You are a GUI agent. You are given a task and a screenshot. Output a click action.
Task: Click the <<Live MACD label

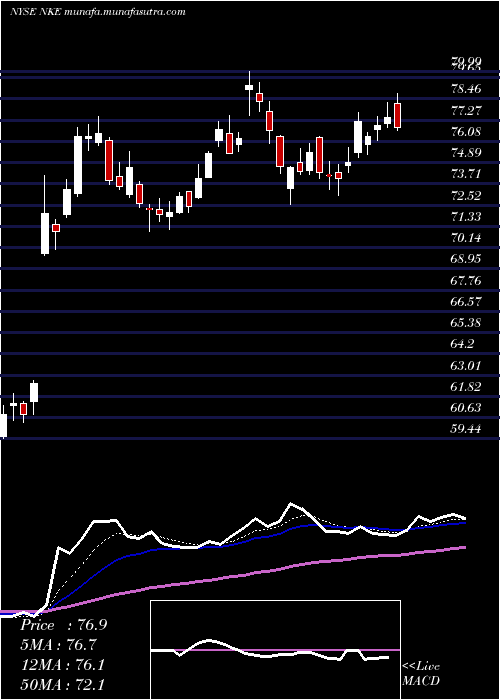point(421,674)
